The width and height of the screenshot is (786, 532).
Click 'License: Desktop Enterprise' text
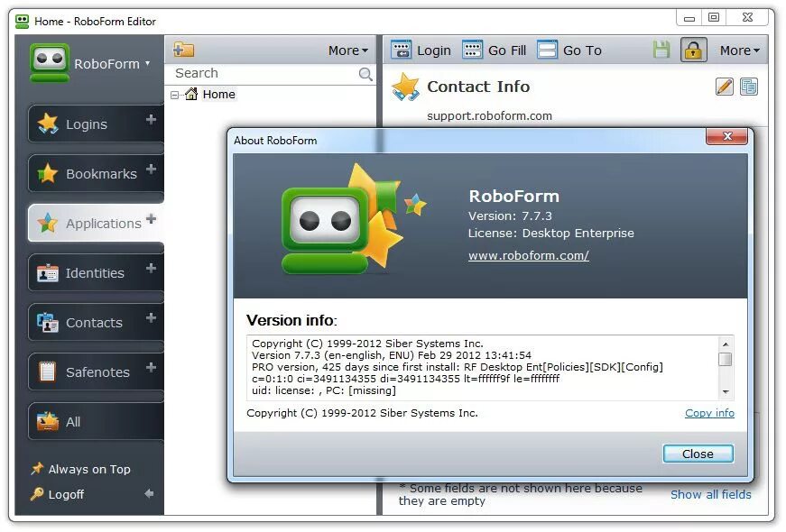click(x=550, y=233)
